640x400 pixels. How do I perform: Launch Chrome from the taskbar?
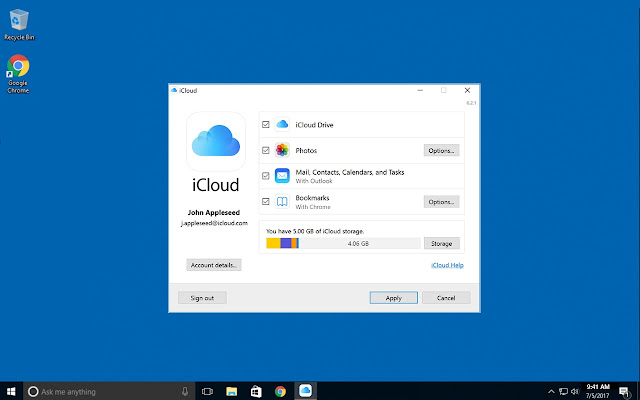tap(280, 391)
